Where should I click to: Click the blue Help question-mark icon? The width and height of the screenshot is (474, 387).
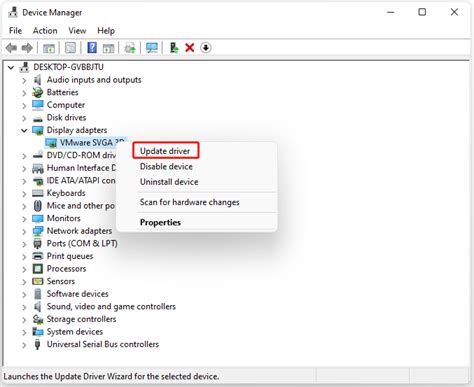(92, 48)
